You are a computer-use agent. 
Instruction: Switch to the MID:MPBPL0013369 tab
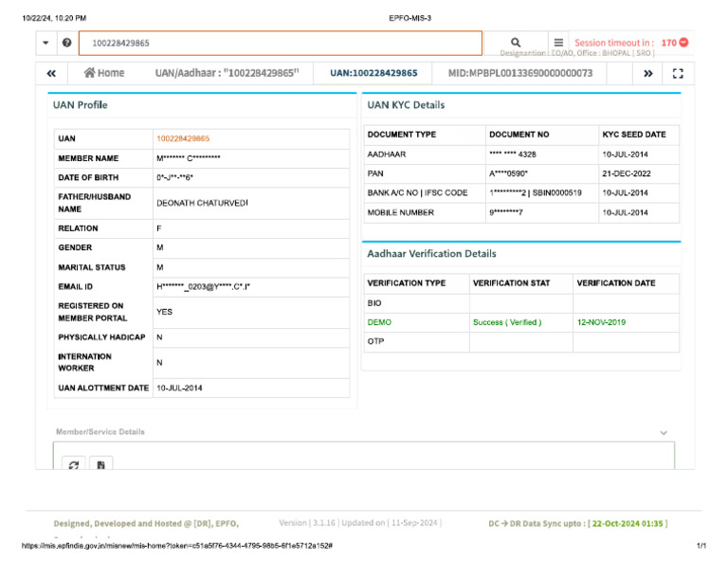520,73
